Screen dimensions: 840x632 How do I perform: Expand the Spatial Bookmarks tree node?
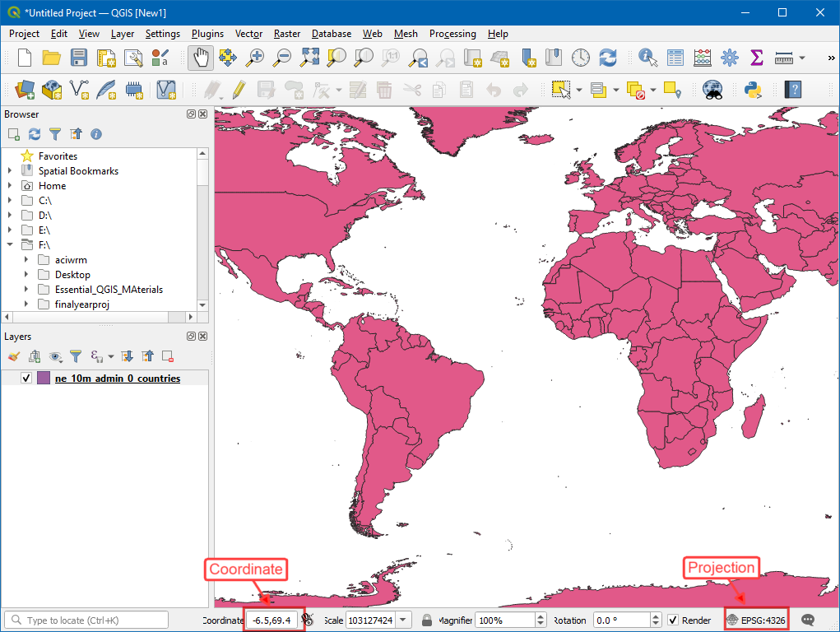tap(10, 171)
